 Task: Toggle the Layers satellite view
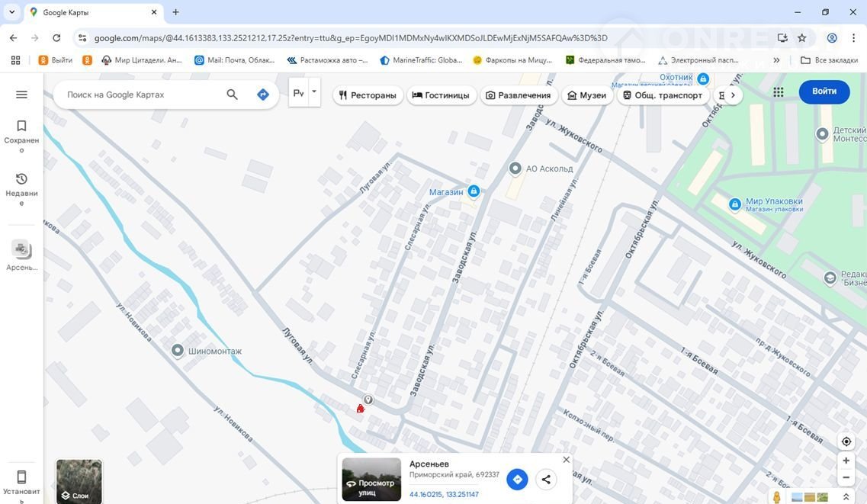click(x=79, y=481)
